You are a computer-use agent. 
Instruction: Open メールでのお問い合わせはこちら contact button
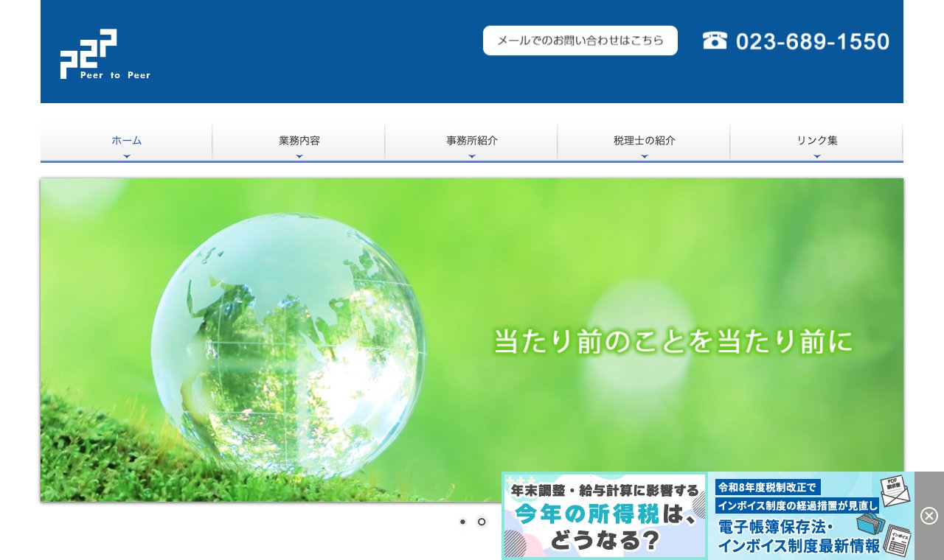580,41
